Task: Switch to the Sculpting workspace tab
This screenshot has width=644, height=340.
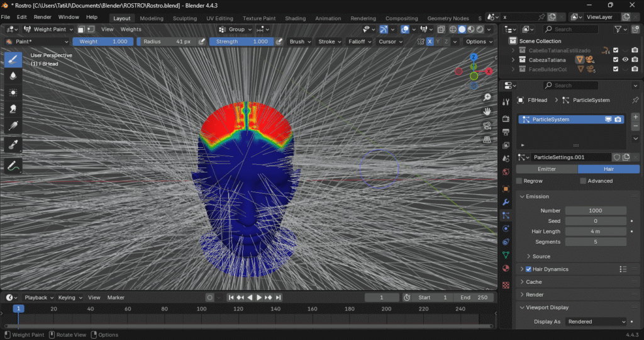Action: (184, 18)
